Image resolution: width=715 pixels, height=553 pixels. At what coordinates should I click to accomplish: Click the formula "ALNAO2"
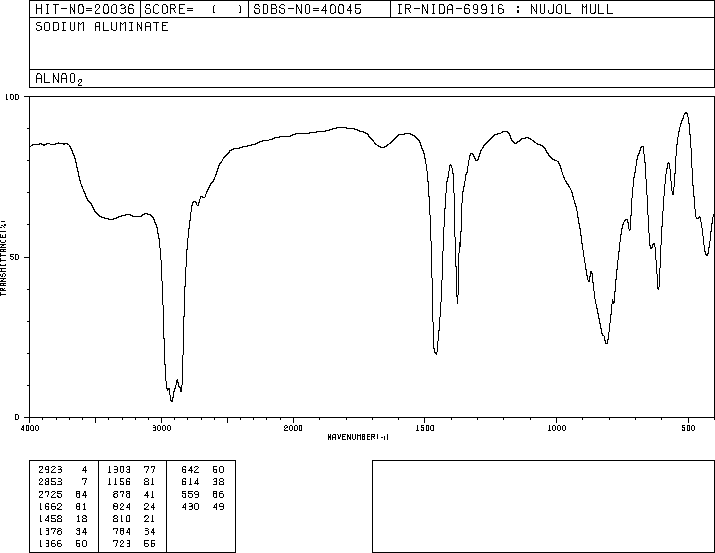(x=59, y=79)
